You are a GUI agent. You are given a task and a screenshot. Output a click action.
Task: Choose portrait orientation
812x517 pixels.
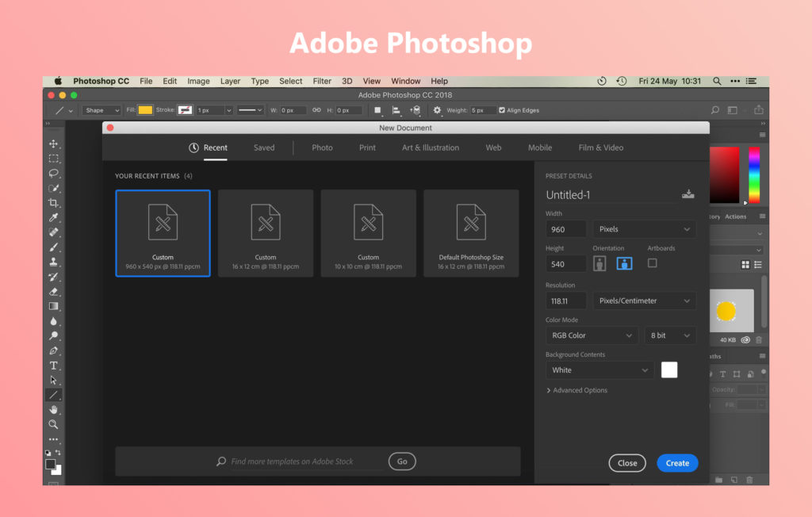[599, 263]
